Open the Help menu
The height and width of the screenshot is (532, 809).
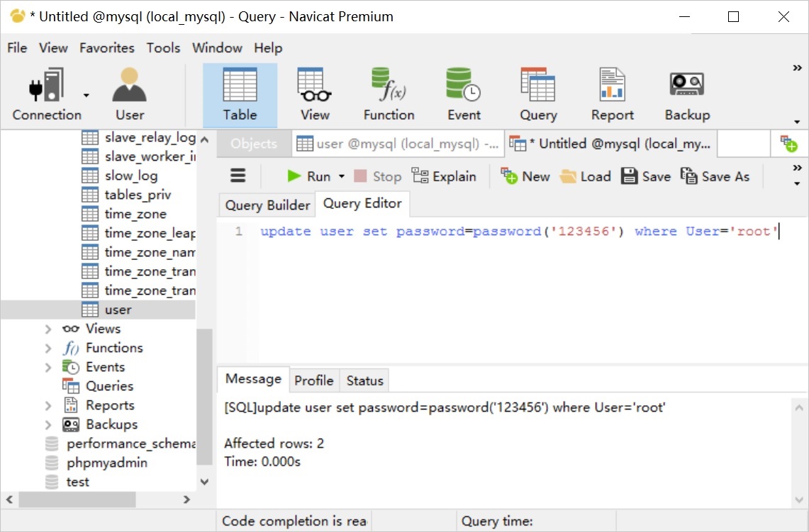pyautogui.click(x=268, y=48)
